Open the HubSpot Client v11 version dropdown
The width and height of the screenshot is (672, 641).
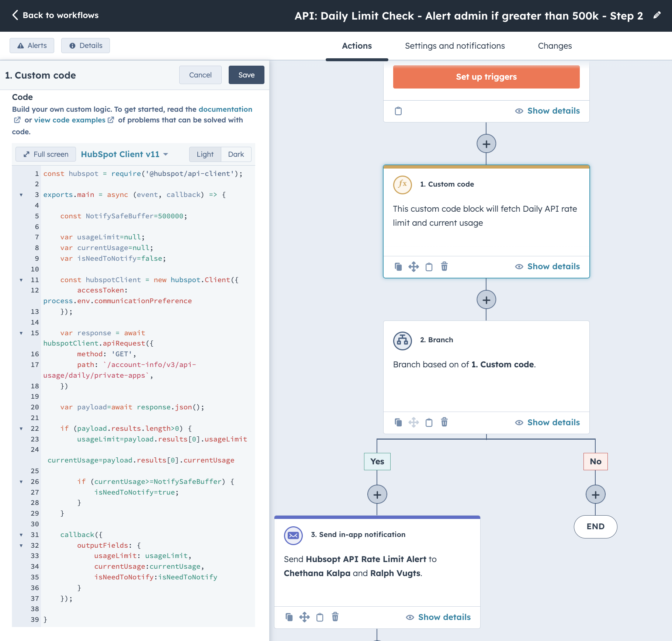125,154
